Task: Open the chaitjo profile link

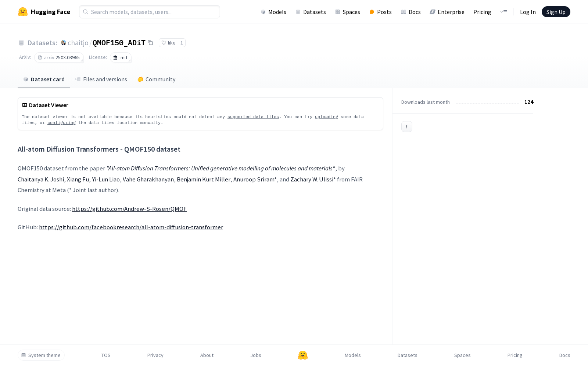Action: tap(78, 43)
